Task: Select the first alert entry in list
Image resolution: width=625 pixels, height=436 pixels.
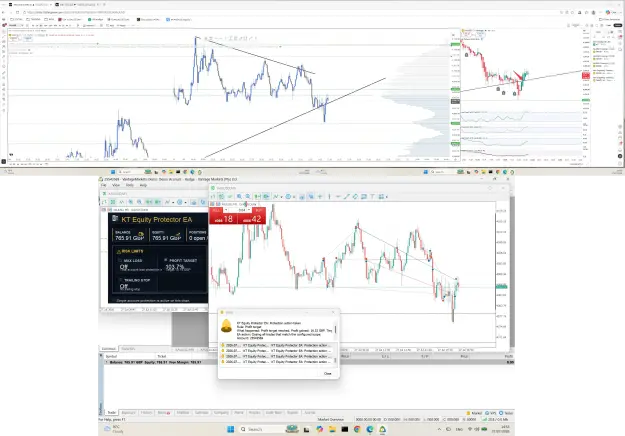Action: point(276,345)
